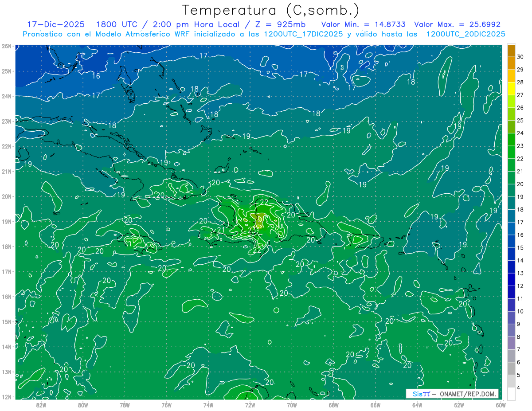Click the "21N" latitude axis label
Screen dimensions: 532x411
tap(7, 172)
